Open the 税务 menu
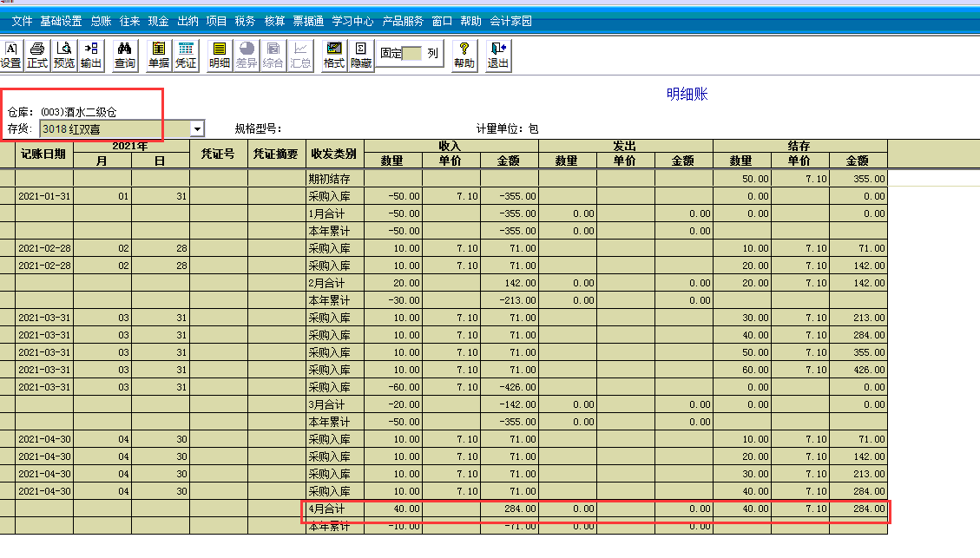Viewport: 980px width, 558px height. (245, 21)
